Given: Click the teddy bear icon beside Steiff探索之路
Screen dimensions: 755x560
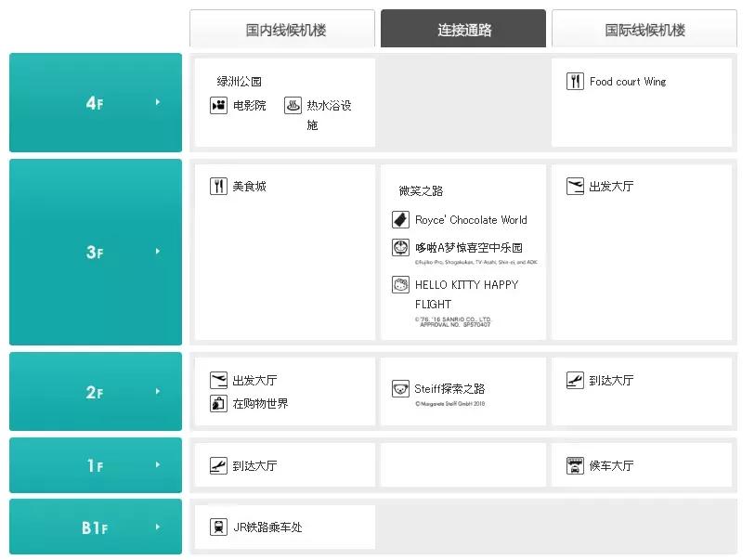Looking at the screenshot, I should [x=400, y=388].
